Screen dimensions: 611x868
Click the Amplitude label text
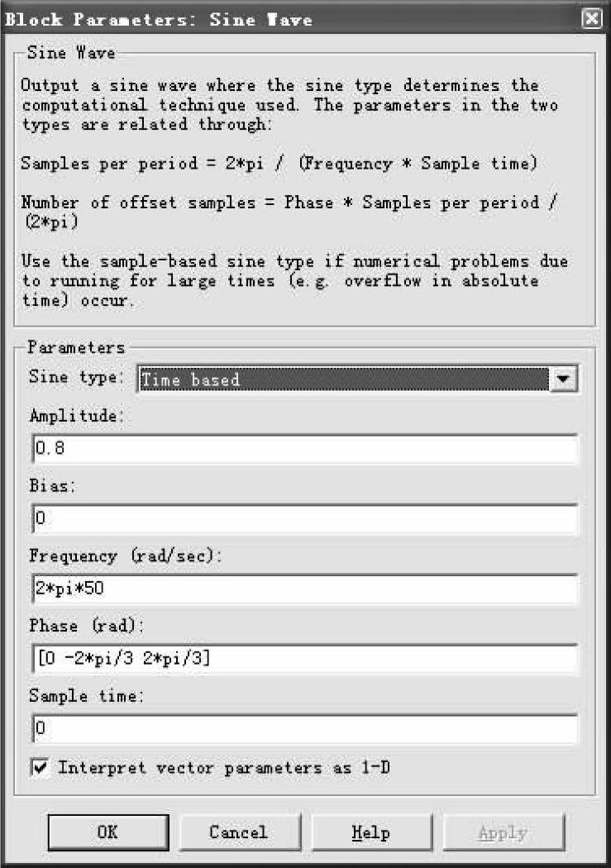click(x=76, y=417)
